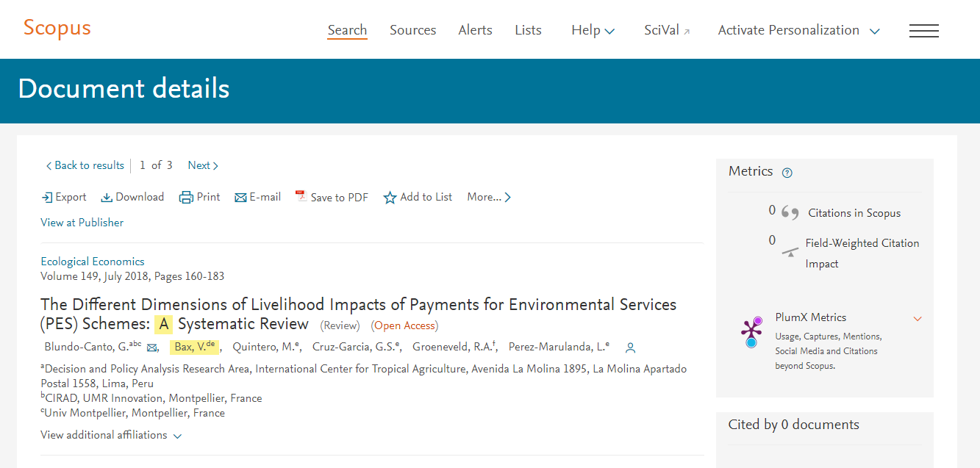980x468 pixels.
Task: Click the Scopus logo
Action: coord(57,28)
